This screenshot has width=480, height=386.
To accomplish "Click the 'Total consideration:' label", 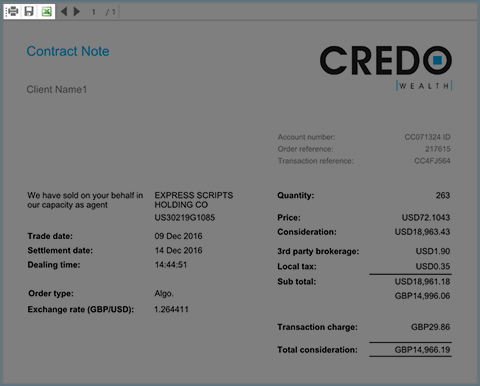I will [317, 350].
